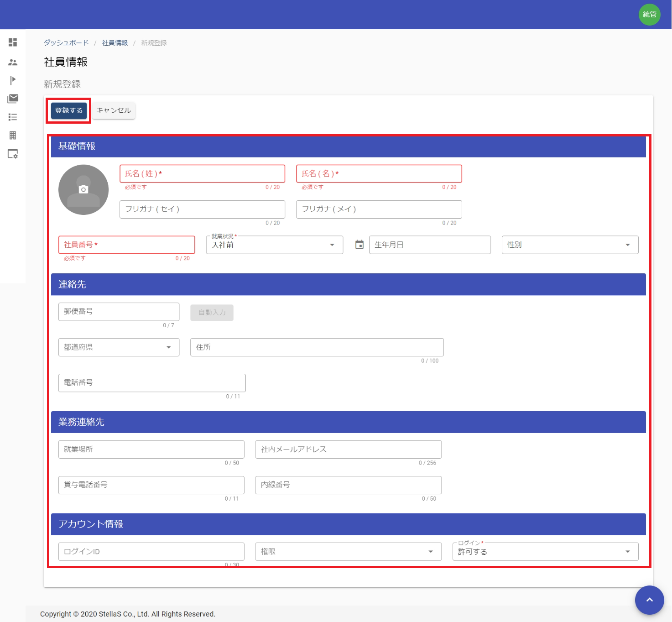
Task: Open the mail envelope icon in sidebar
Action: (13, 99)
